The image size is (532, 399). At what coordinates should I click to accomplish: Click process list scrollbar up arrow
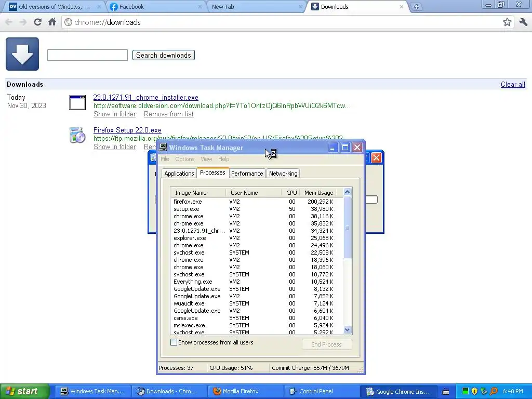(x=347, y=192)
